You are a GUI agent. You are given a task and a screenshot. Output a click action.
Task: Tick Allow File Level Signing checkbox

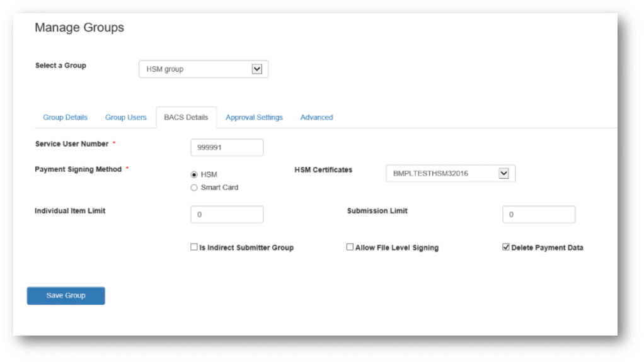coord(350,247)
